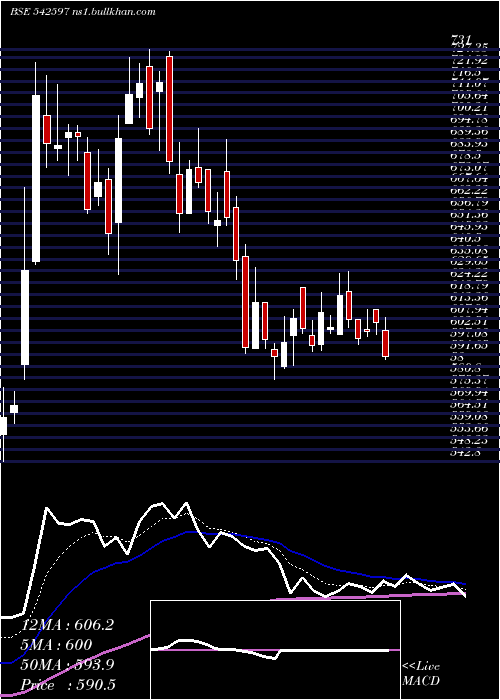Screen dimensions: 500x700
Task: Click the '721.92' price axis label
Action: 469,60
